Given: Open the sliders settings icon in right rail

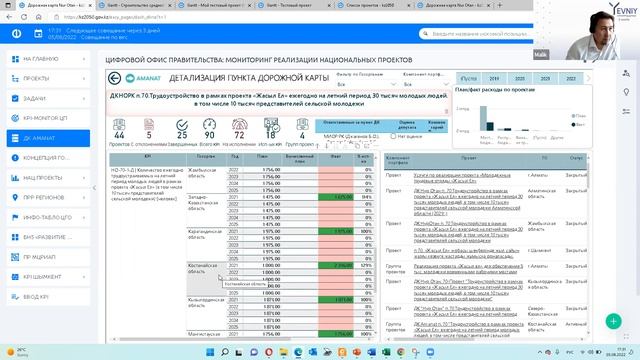Looking at the screenshot, I should 626,111.
